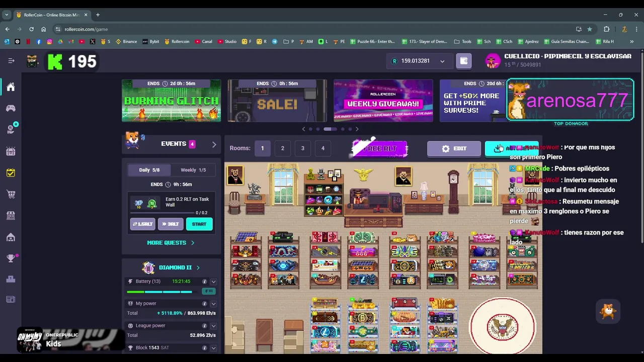The width and height of the screenshot is (644, 362).
Task: Expand the Block 1543 SAT section chevron
Action: (213, 348)
